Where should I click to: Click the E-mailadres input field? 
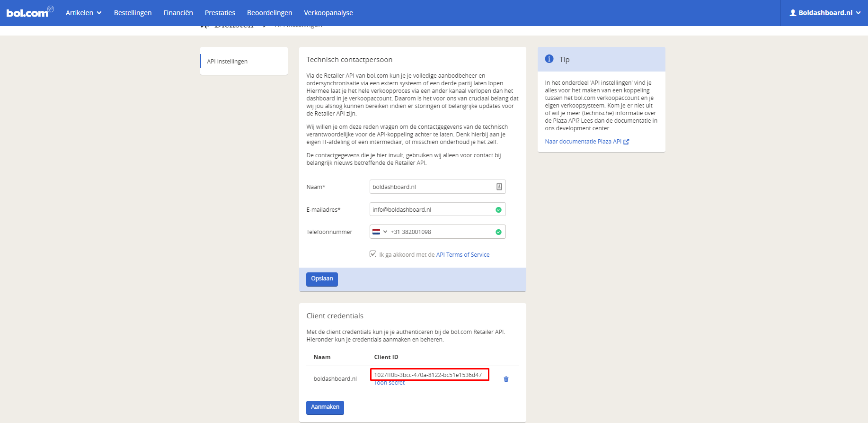[431, 209]
